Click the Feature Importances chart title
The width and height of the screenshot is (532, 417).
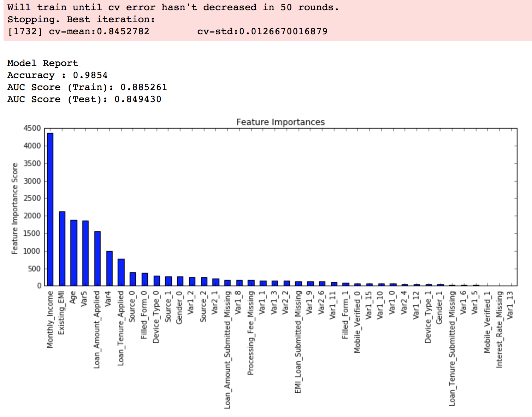(x=280, y=122)
